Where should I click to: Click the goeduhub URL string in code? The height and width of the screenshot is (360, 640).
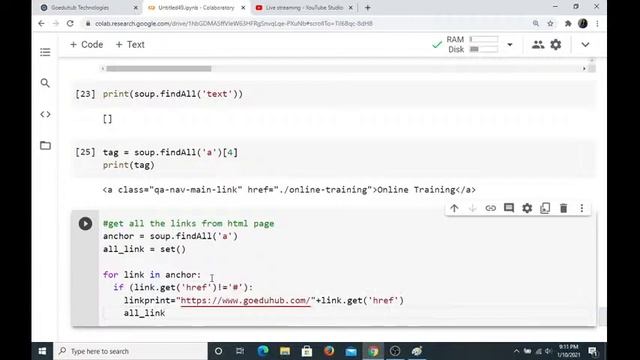245,300
